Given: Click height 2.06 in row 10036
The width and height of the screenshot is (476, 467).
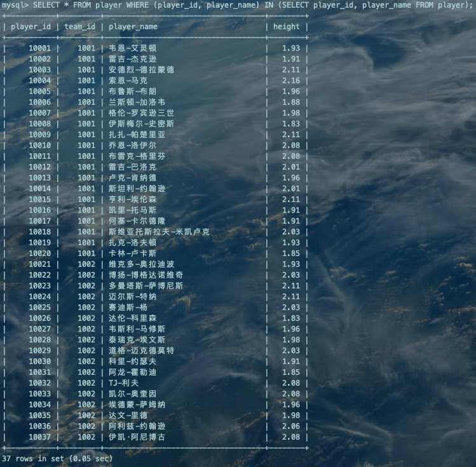Looking at the screenshot, I should click(x=291, y=426).
